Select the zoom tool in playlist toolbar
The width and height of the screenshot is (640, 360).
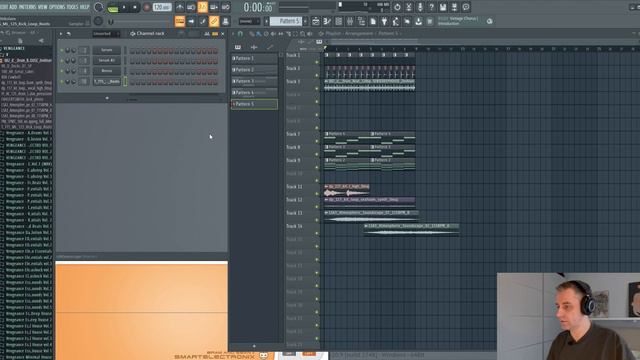(302, 34)
